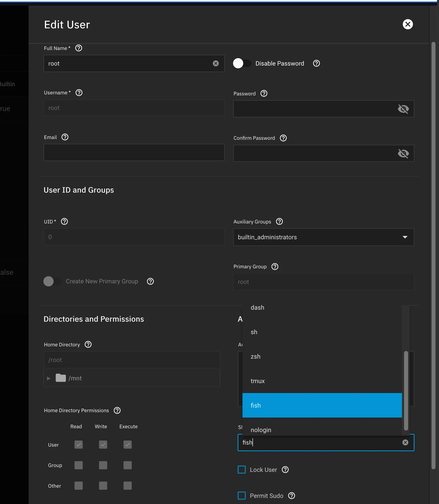Click the Full Name help icon
Screen dimensions: 439x504
[x=79, y=48]
